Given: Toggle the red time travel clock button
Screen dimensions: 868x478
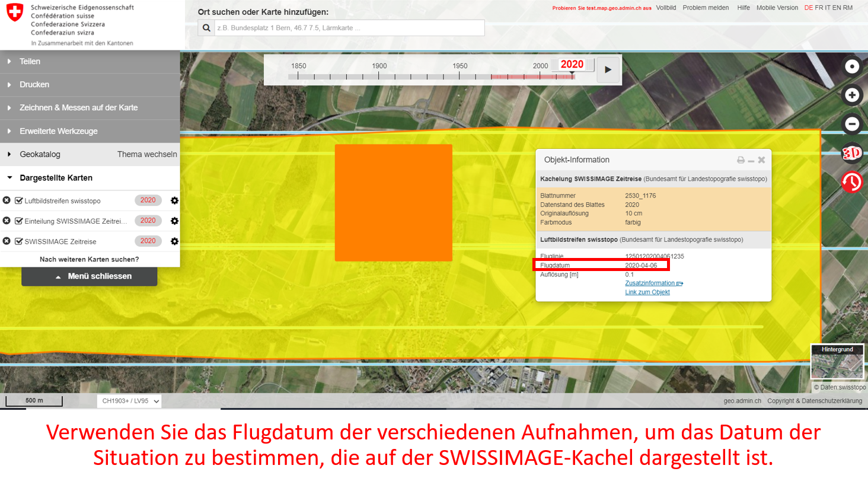Looking at the screenshot, I should click(852, 182).
